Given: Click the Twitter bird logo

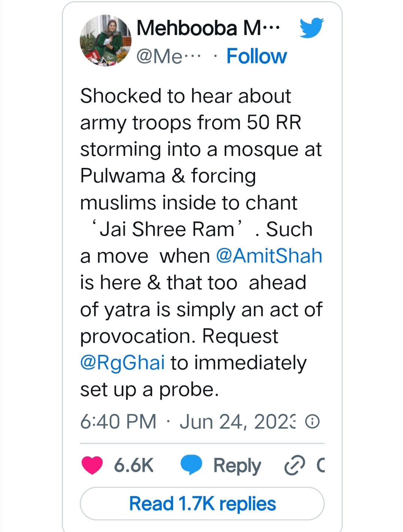Looking at the screenshot, I should point(311,28).
